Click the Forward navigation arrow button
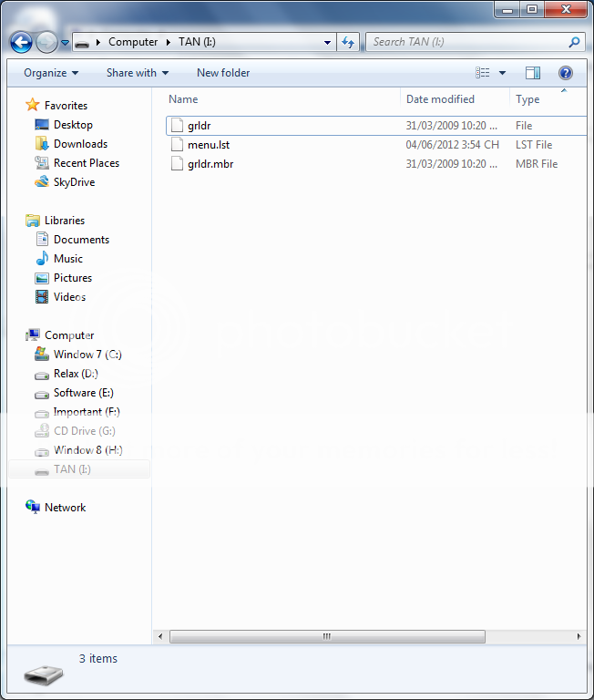The image size is (594, 700). (x=46, y=42)
